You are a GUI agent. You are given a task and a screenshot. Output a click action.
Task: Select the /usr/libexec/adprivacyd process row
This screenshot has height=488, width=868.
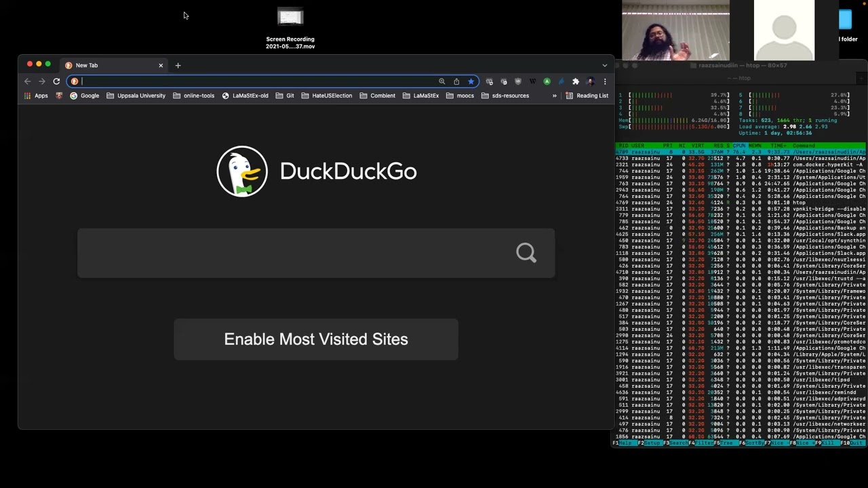click(741, 399)
